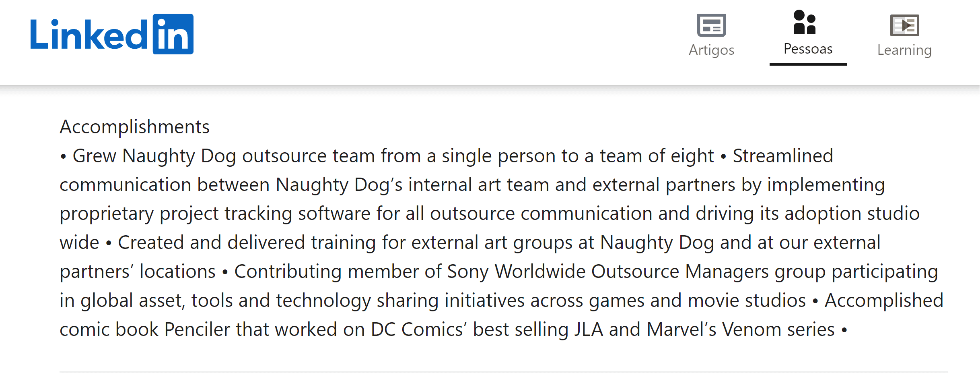This screenshot has width=980, height=377.
Task: Open the Learning video icon
Action: point(904,25)
